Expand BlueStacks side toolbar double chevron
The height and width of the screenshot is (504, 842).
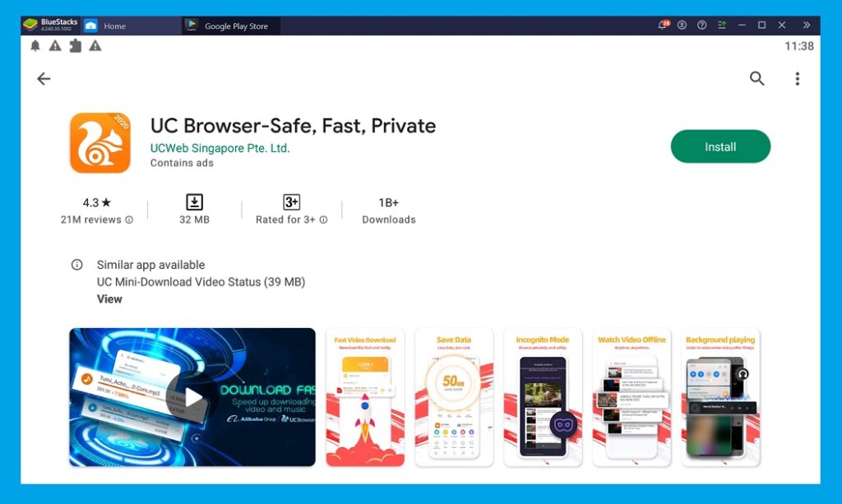[x=806, y=25]
